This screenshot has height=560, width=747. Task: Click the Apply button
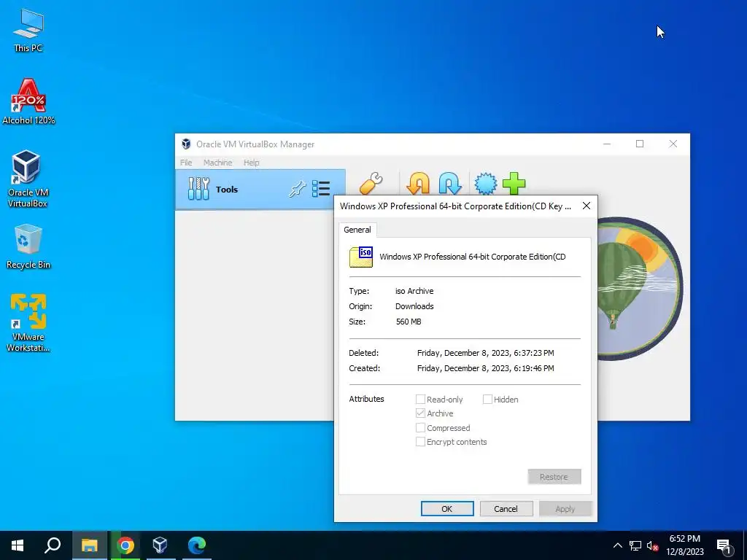tap(565, 508)
